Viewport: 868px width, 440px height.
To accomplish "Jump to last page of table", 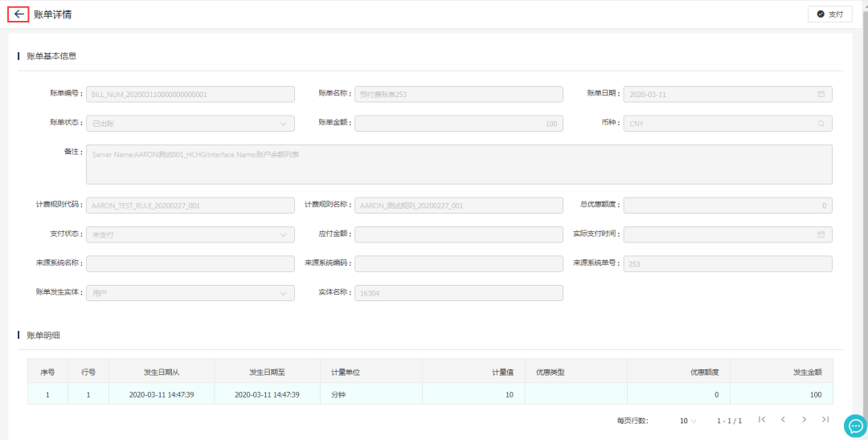I will click(x=825, y=420).
